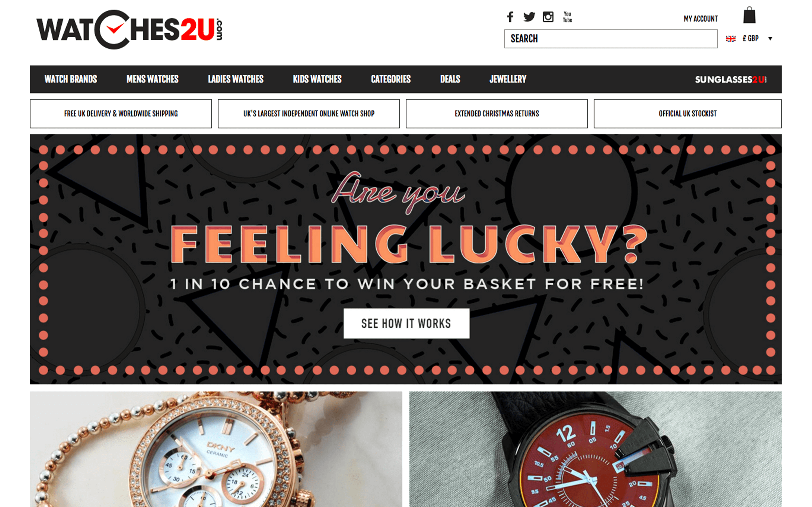Open the Ladies Watches menu item

(x=236, y=79)
